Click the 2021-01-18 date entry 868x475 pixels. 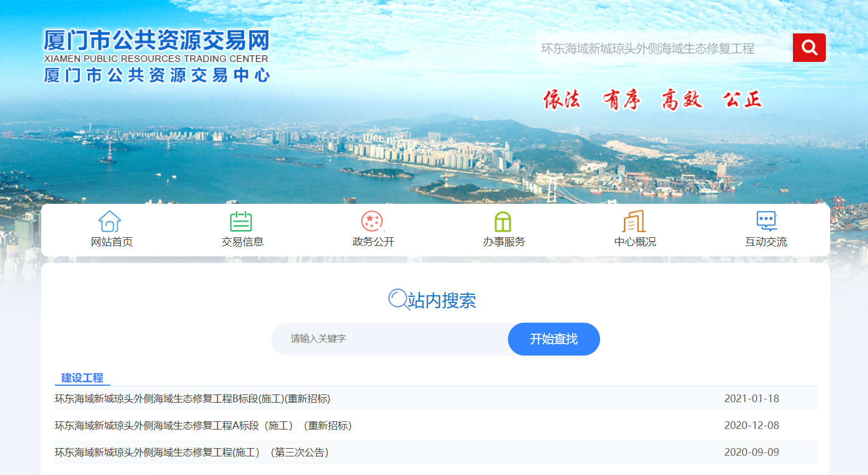coord(751,399)
